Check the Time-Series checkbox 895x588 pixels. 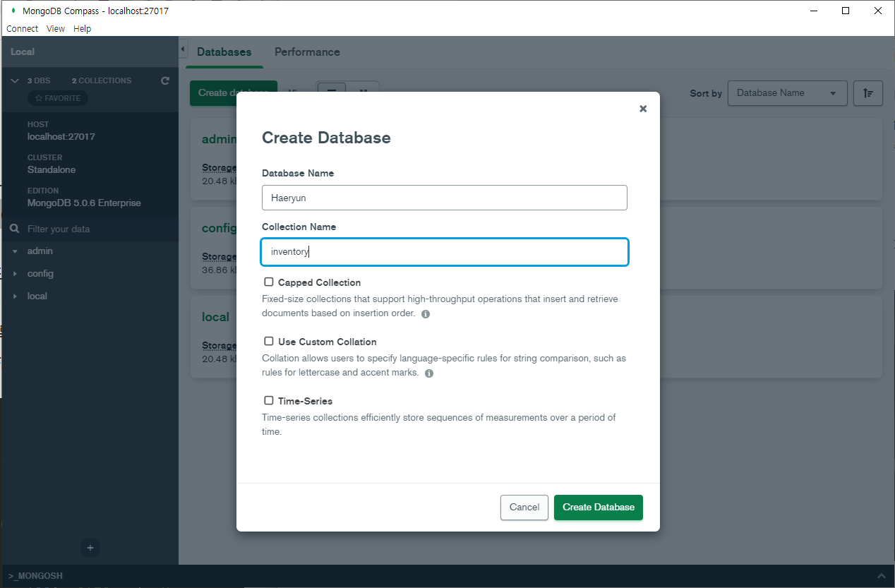coord(269,401)
